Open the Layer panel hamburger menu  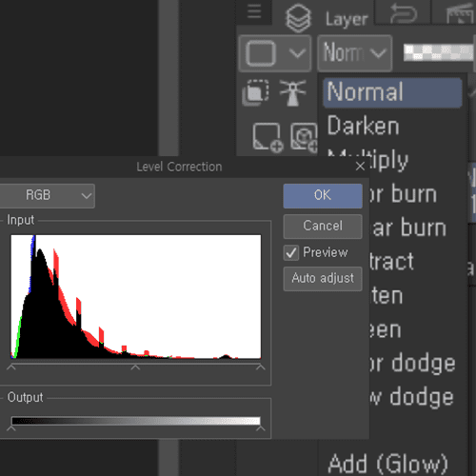point(254,11)
